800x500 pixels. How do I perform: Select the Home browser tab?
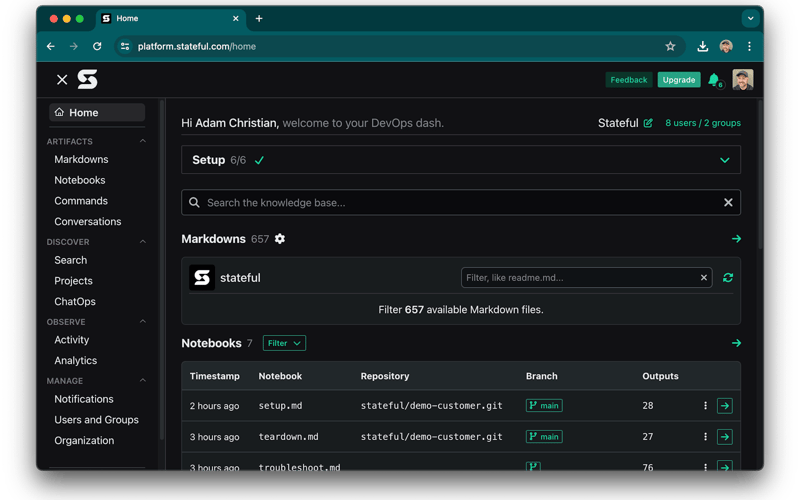coord(171,18)
